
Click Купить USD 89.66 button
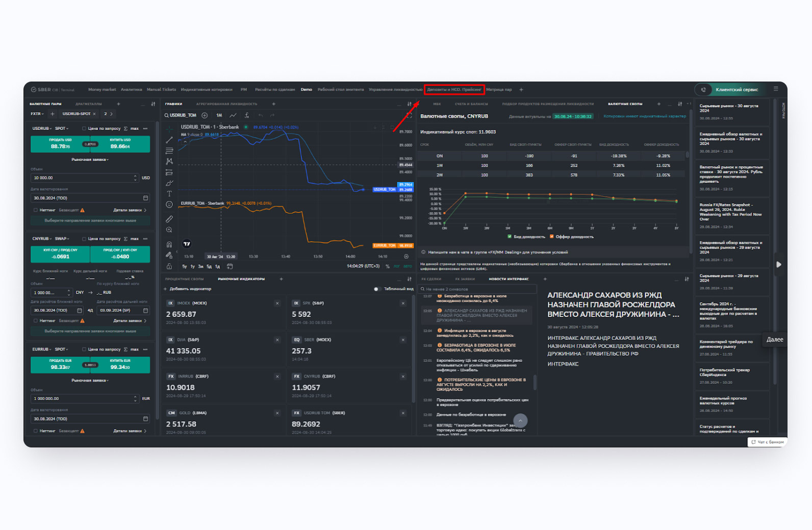(x=120, y=144)
